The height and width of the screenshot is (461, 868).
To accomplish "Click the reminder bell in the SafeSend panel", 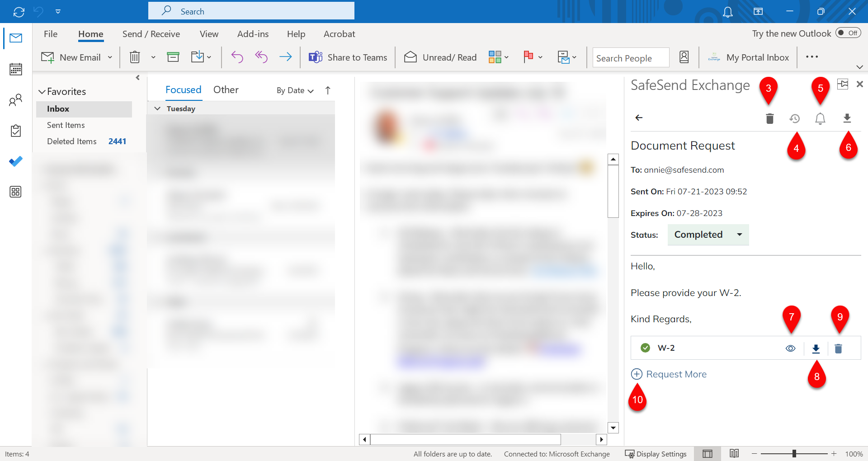I will click(x=820, y=118).
